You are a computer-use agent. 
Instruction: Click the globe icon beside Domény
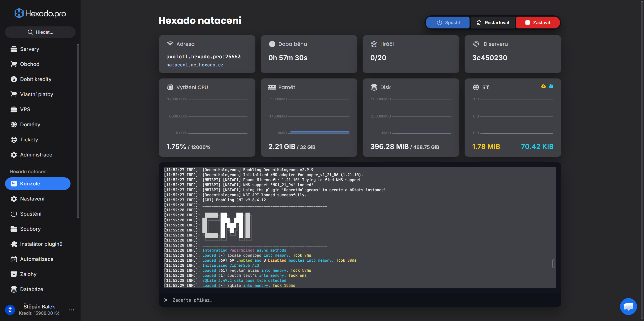[x=14, y=125]
